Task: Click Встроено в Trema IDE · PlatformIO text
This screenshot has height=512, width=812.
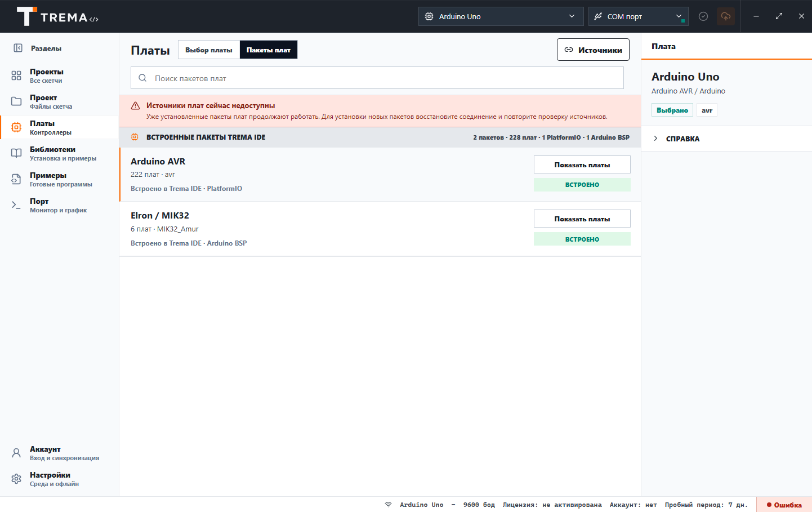Action: (186, 189)
